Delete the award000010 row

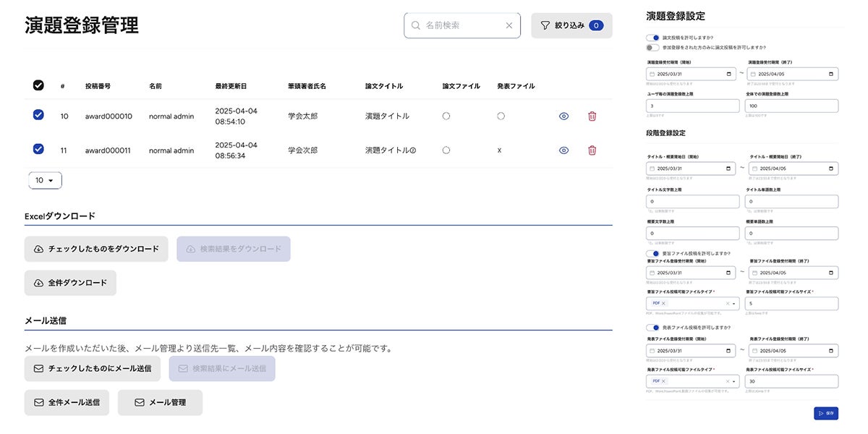point(592,116)
